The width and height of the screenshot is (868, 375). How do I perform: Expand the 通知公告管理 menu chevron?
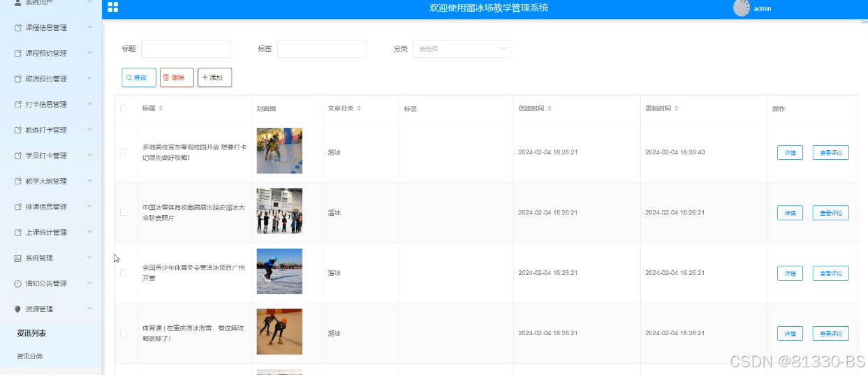[x=89, y=283]
